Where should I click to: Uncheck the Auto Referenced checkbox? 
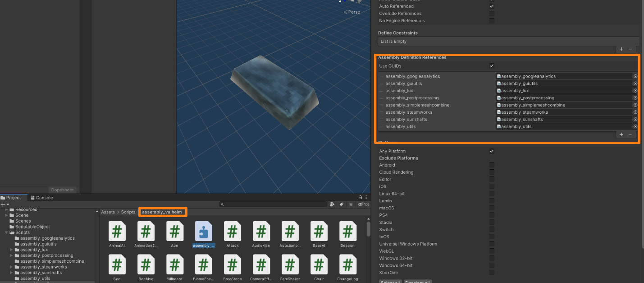[492, 6]
